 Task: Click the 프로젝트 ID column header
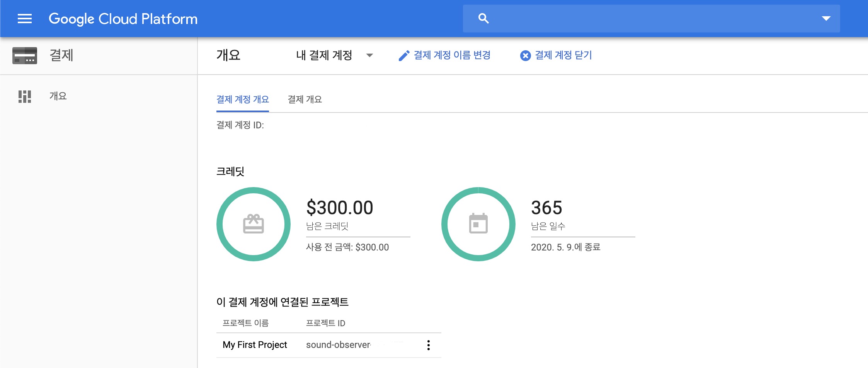[x=325, y=323]
